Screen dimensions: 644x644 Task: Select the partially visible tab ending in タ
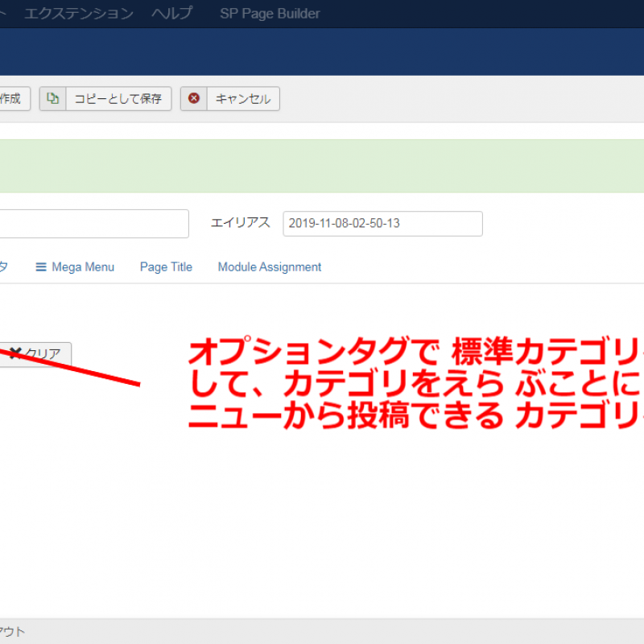click(4, 267)
